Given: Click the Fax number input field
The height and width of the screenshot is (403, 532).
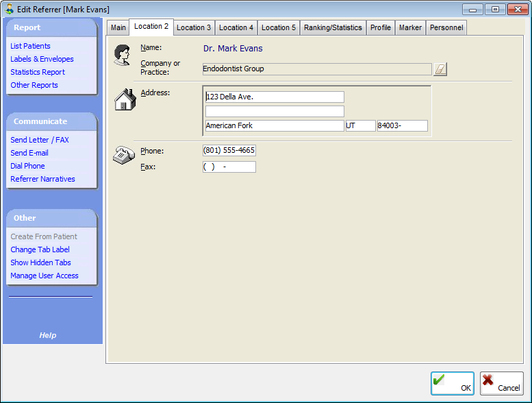Looking at the screenshot, I should pyautogui.click(x=229, y=167).
